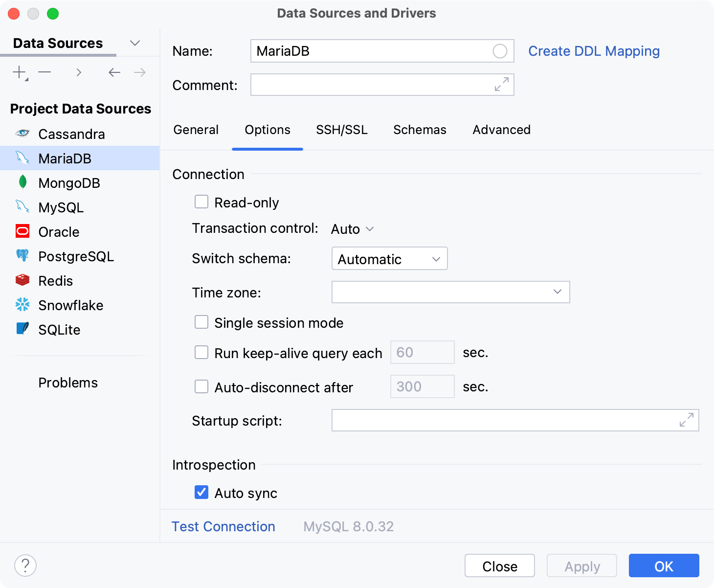The height and width of the screenshot is (588, 714).
Task: Check Single session mode
Action: coord(201,322)
